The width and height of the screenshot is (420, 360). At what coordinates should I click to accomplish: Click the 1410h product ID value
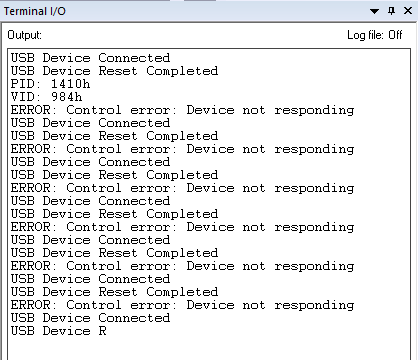pos(70,84)
